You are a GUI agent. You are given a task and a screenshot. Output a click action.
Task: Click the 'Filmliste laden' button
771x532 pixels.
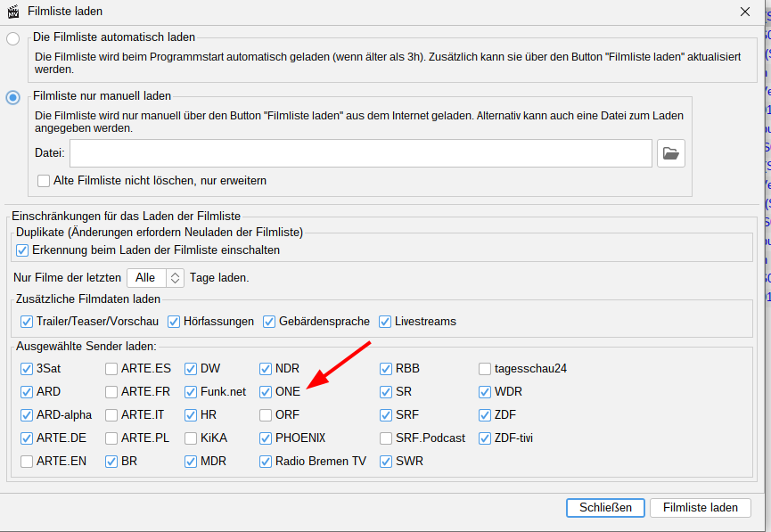point(701,508)
